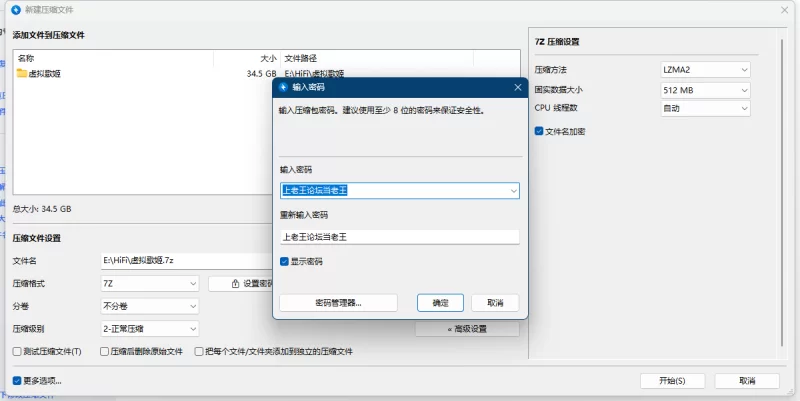Click 取消 in the main window bottom
This screenshot has width=800, height=401.
747,381
